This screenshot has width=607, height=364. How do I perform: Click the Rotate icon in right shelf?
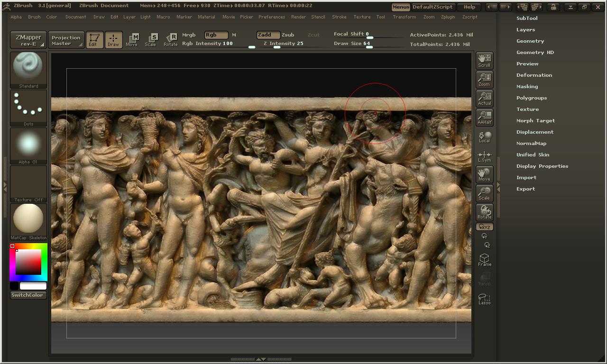[x=484, y=212]
